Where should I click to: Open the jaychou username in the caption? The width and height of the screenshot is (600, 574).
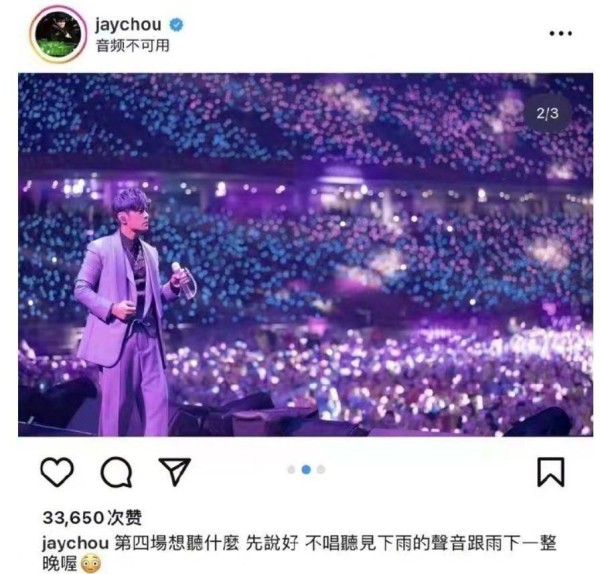75,543
